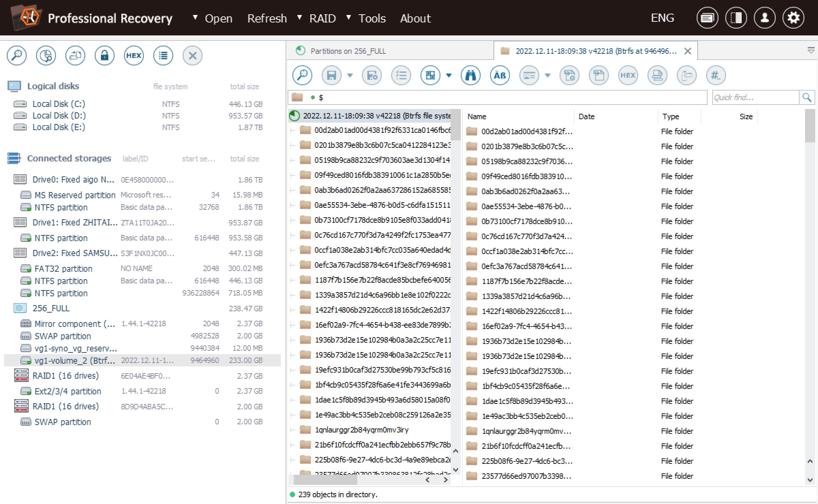This screenshot has width=818, height=504.
Task: Open the Tools menu
Action: (x=372, y=18)
